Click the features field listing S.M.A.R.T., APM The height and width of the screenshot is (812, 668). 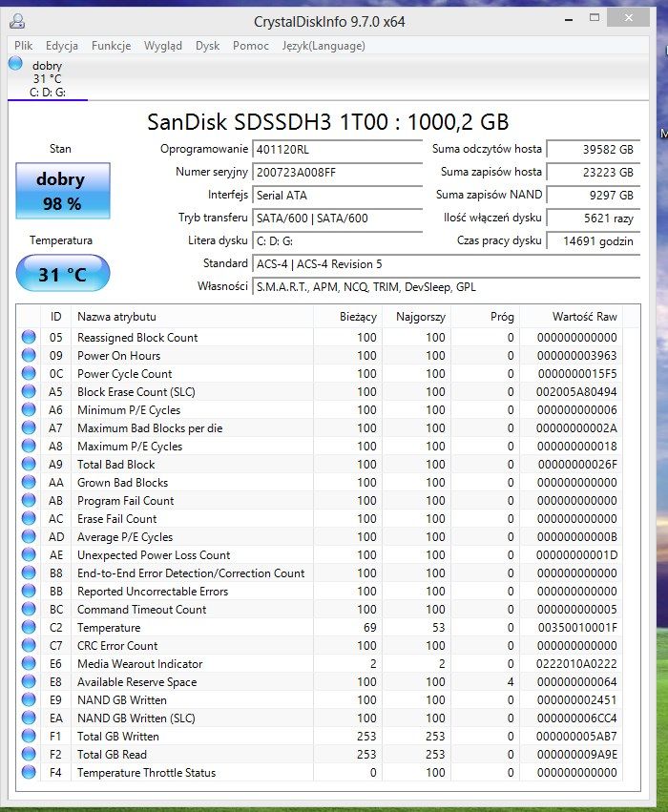click(446, 287)
